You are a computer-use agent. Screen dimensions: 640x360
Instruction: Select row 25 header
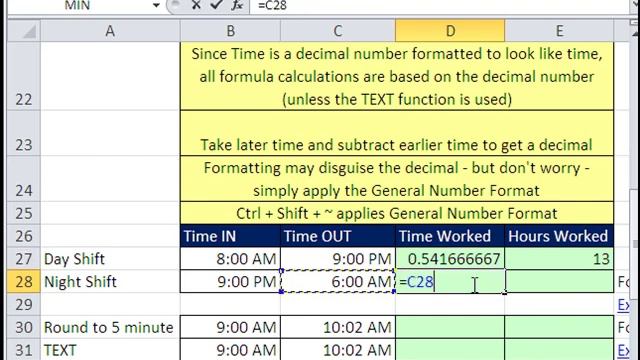point(24,213)
